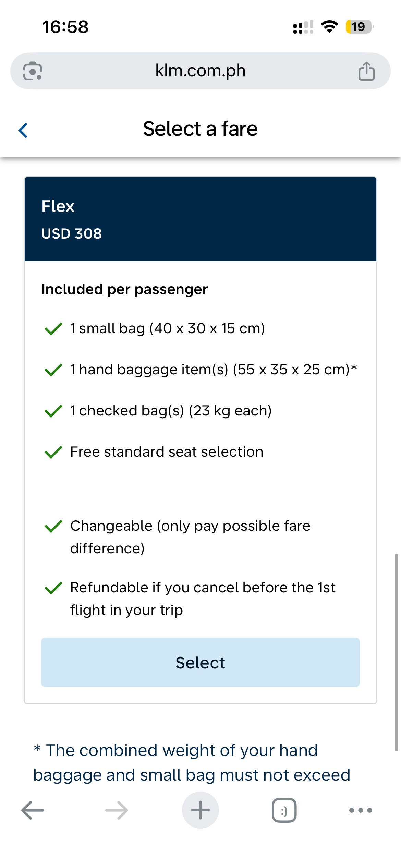Tap the browser forward arrow
Screen dimensions: 401x868
tap(117, 810)
